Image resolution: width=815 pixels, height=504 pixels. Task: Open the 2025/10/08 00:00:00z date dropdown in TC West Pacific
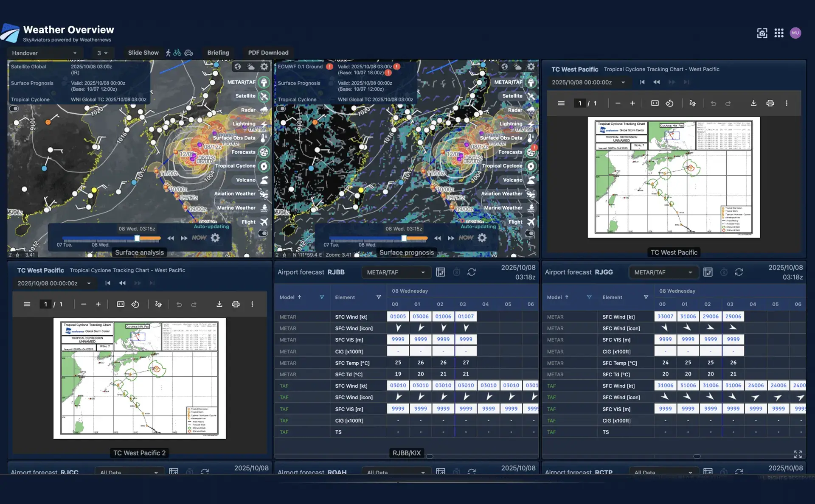pyautogui.click(x=588, y=82)
